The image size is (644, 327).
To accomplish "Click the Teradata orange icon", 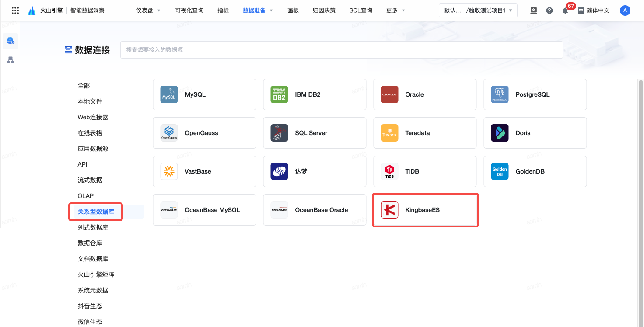I will click(389, 133).
